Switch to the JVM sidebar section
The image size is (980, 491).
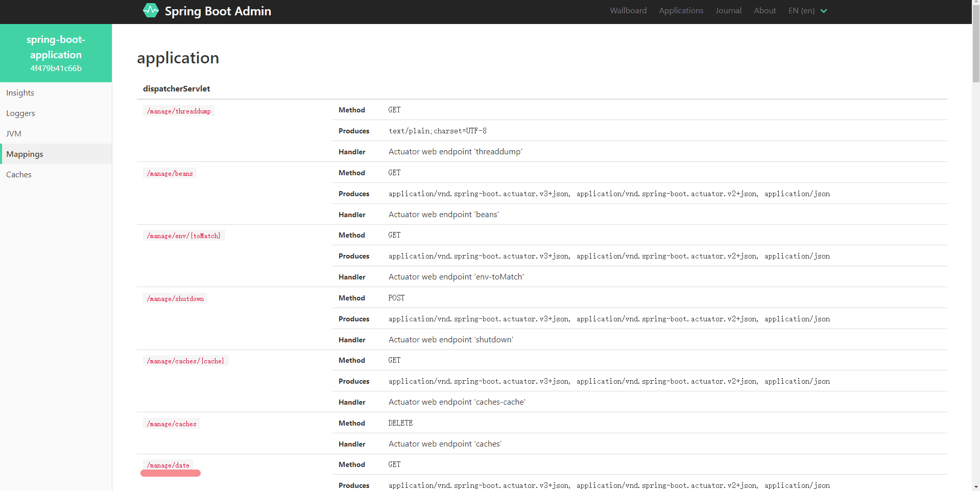click(14, 134)
